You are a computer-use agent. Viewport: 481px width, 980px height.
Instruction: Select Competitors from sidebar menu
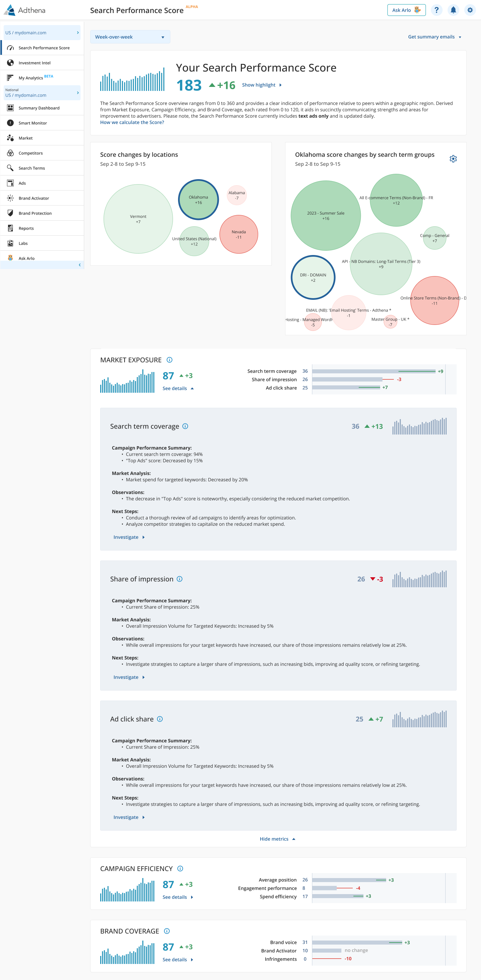pos(30,153)
